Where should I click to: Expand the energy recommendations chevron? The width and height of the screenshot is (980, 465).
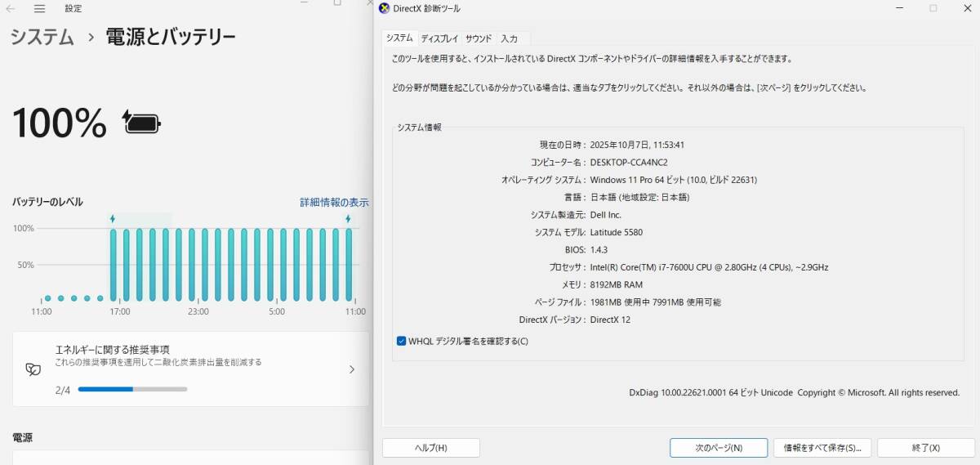(352, 369)
